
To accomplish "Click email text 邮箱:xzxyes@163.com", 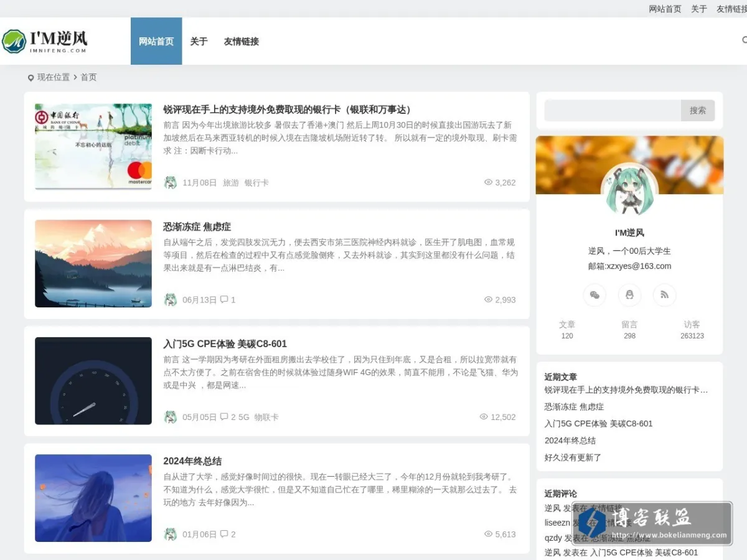I will [629, 266].
